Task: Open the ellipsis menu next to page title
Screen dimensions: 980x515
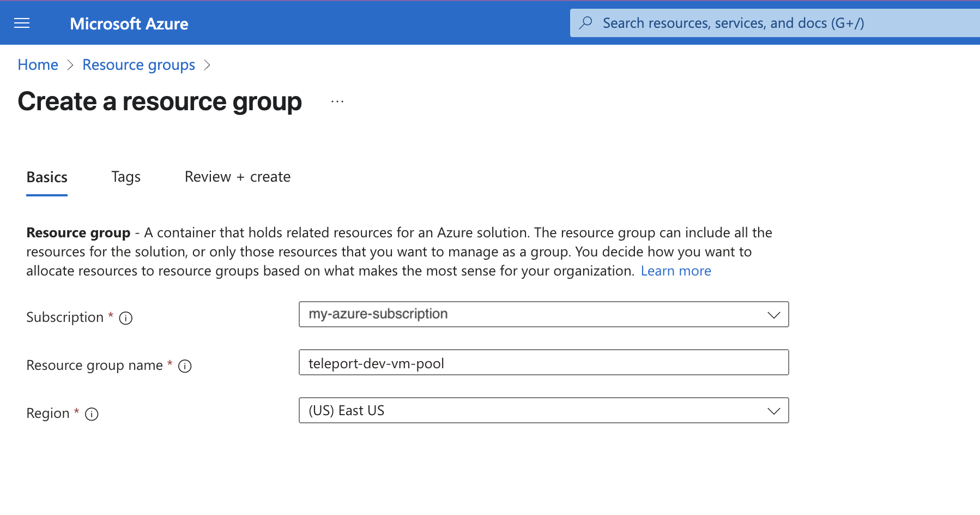Action: click(337, 101)
